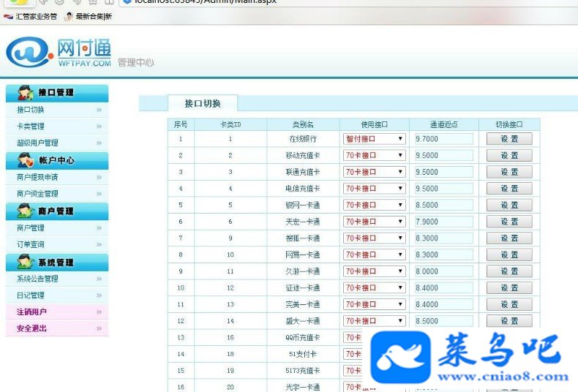Click the arrow icon next to 安全退出
Viewport: 578px width, 392px height.
point(99,328)
